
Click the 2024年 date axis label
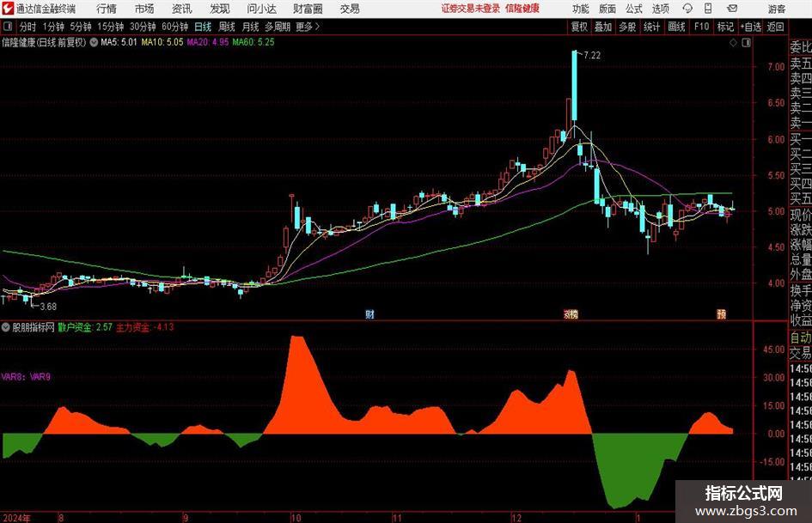pos(16,518)
